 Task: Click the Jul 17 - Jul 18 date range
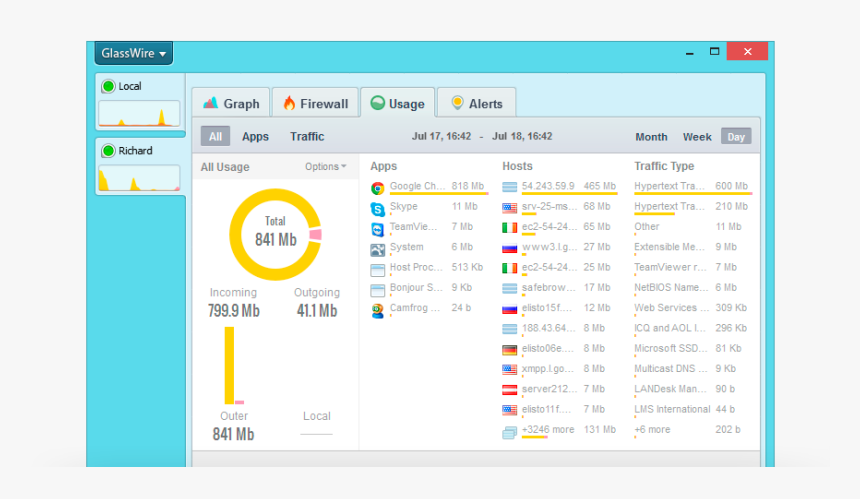click(482, 137)
